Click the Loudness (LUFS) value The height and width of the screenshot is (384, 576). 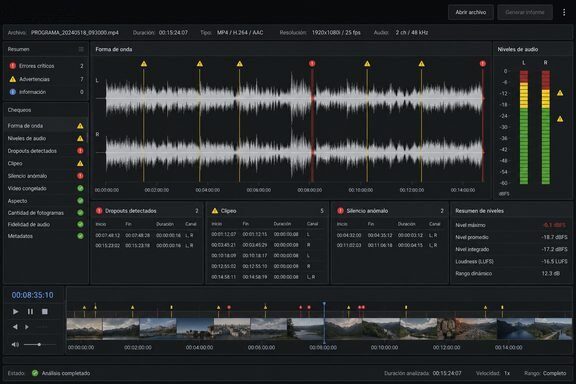pos(554,261)
